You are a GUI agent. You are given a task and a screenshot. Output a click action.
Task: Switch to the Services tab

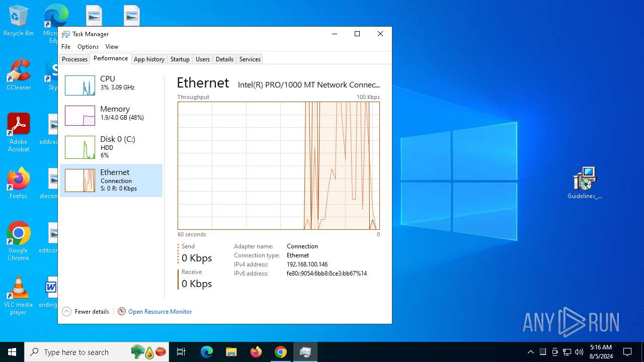click(x=250, y=59)
